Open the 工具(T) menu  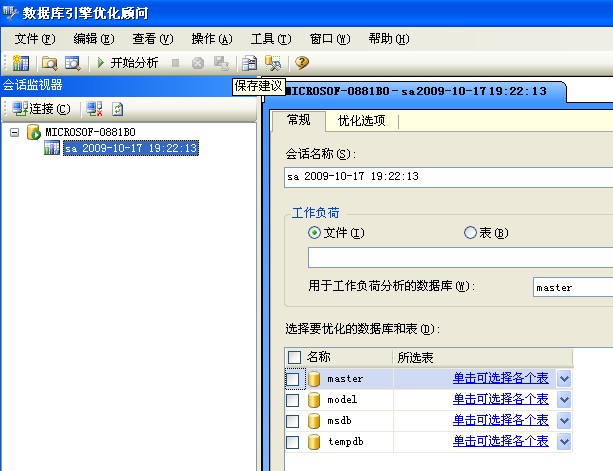coord(271,39)
